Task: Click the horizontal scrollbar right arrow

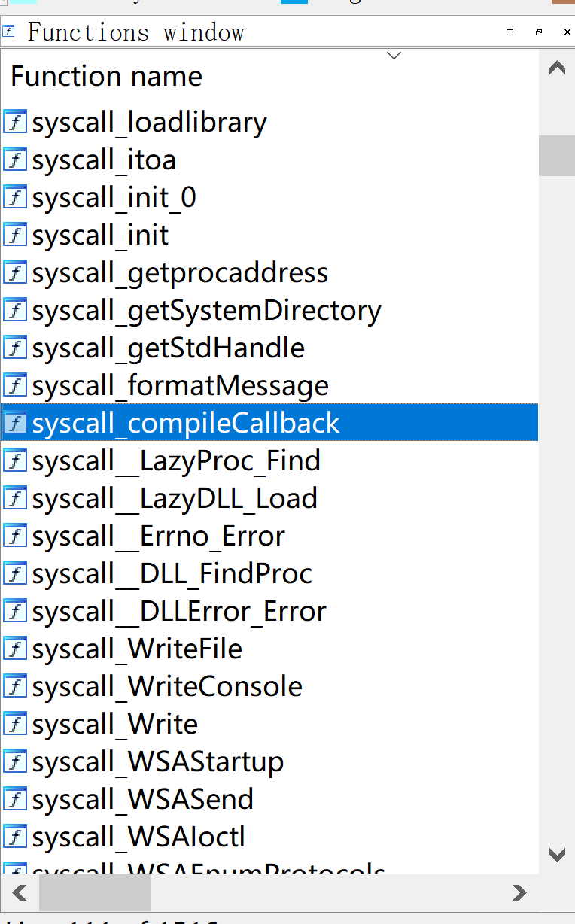Action: [519, 893]
